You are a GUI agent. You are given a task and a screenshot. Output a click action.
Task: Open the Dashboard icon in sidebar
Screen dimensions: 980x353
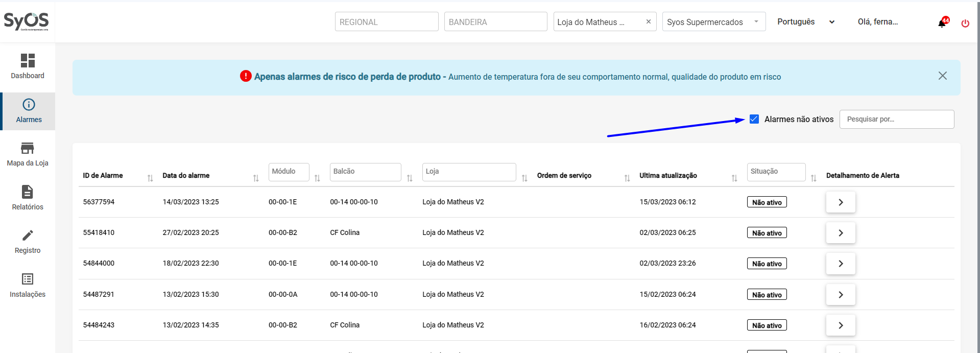[28, 61]
